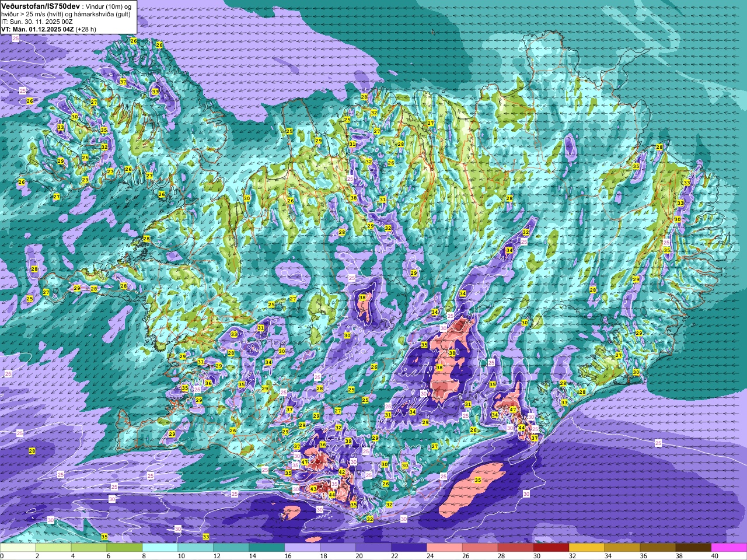The image size is (747, 560).
Task: Click the legend tick label '40'
Action: point(714,556)
